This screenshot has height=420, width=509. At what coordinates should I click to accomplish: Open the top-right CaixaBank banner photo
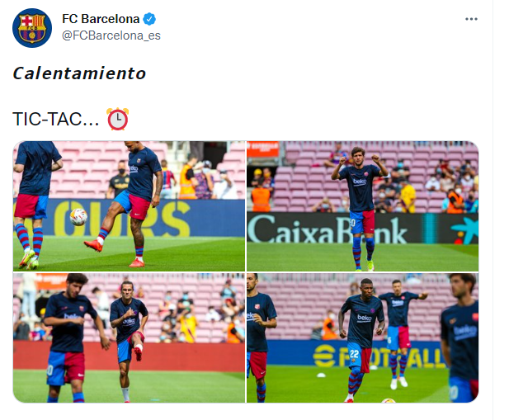pyautogui.click(x=363, y=206)
